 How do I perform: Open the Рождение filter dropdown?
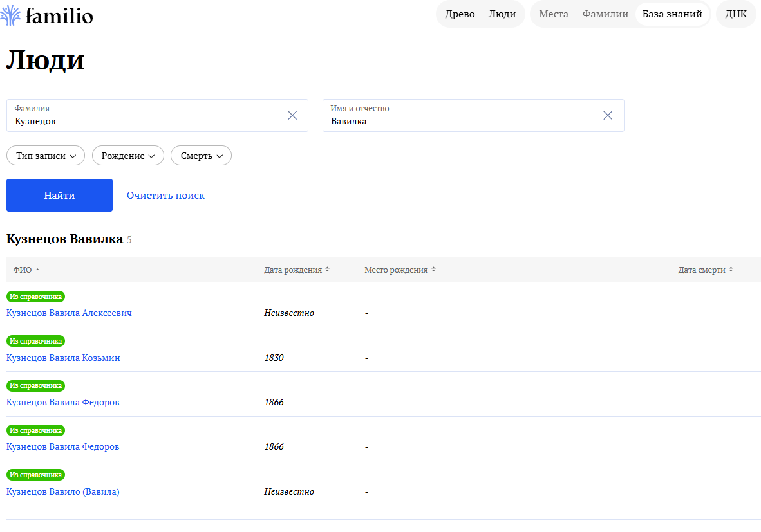click(128, 156)
